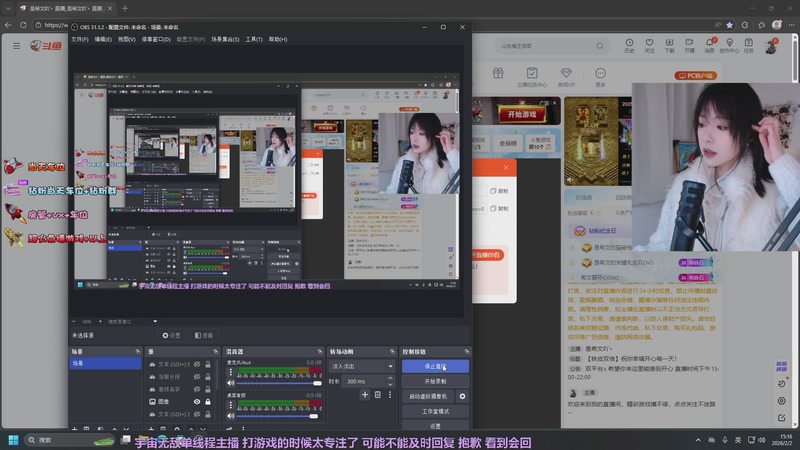800x450 pixels.
Task: Open source properties via 设置 gear button
Action: coord(171,335)
